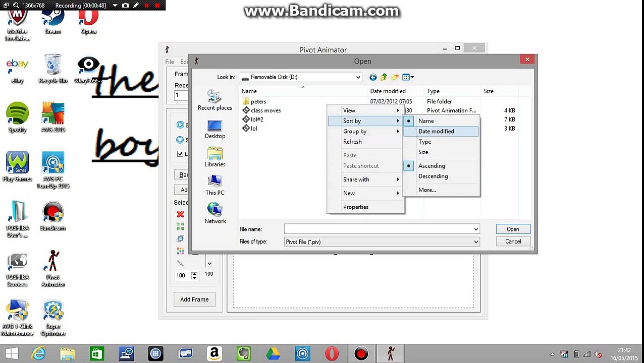Open dropdown arrow below Pivot Animator icons

click(209, 263)
